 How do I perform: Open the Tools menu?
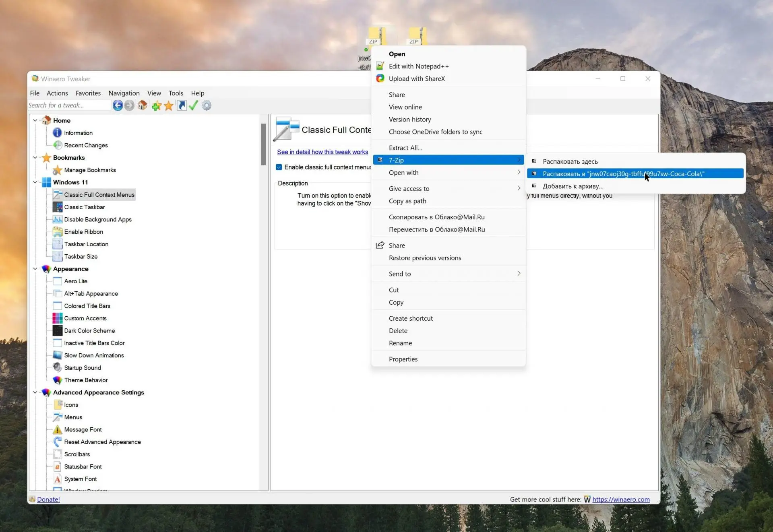pyautogui.click(x=176, y=93)
